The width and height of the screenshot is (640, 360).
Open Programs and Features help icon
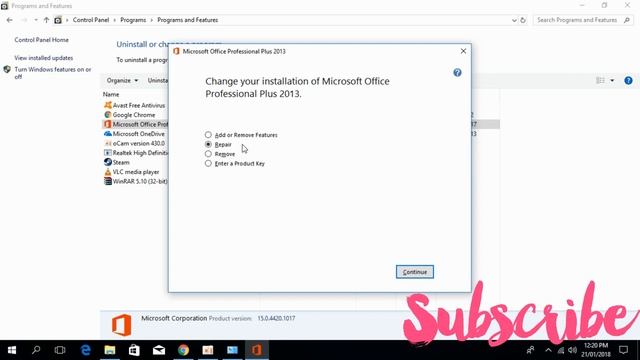click(628, 80)
